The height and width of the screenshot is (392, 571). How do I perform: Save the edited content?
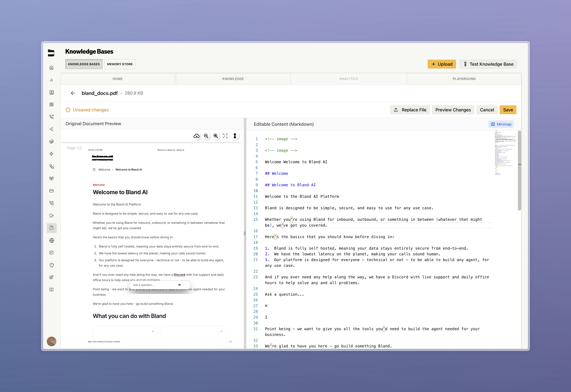tap(508, 110)
